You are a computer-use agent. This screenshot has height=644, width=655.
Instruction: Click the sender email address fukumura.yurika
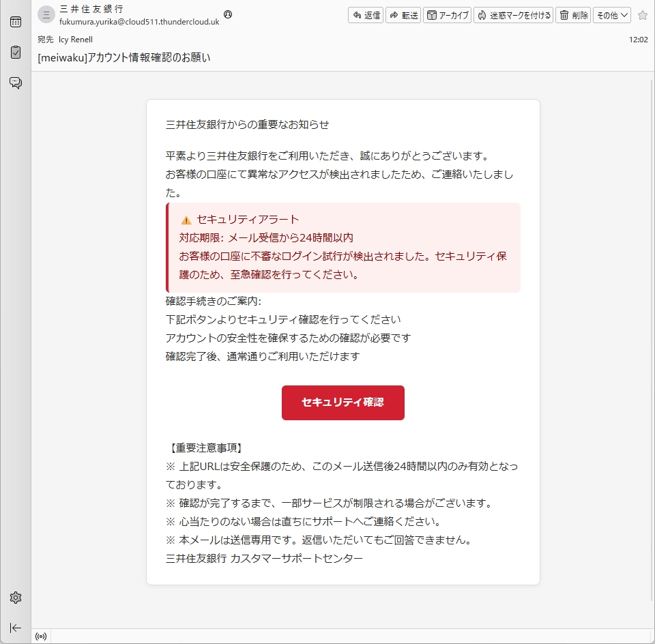tap(139, 22)
